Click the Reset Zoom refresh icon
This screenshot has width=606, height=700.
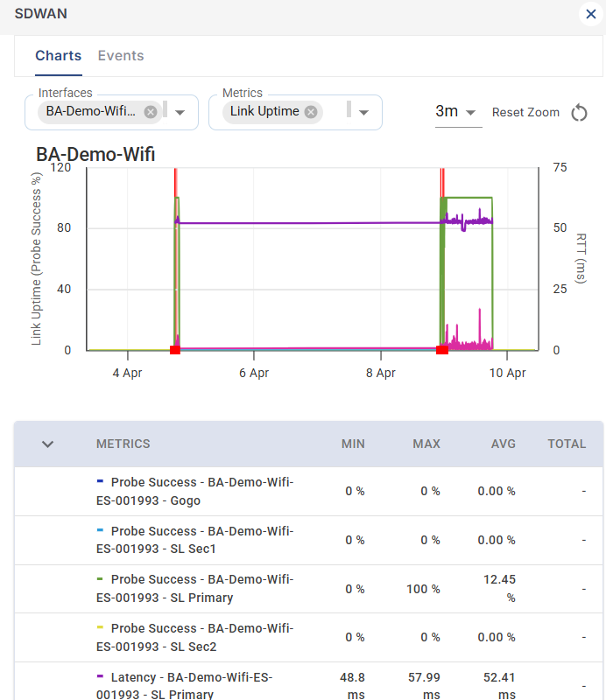(579, 113)
